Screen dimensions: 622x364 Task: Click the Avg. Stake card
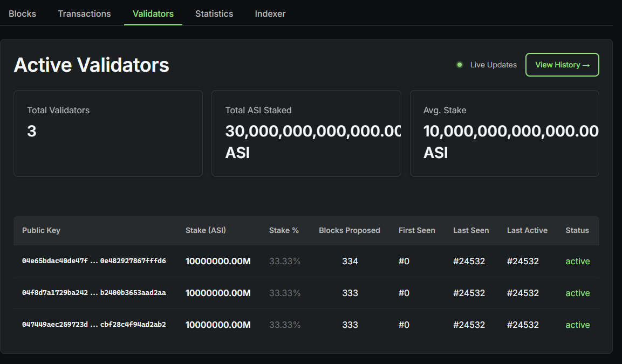pyautogui.click(x=504, y=133)
